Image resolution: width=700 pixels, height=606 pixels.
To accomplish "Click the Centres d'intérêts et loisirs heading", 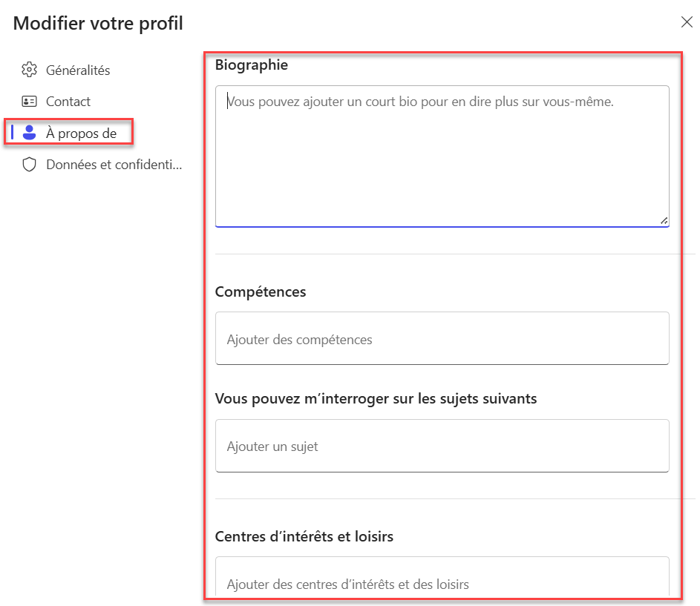I will pyautogui.click(x=304, y=536).
